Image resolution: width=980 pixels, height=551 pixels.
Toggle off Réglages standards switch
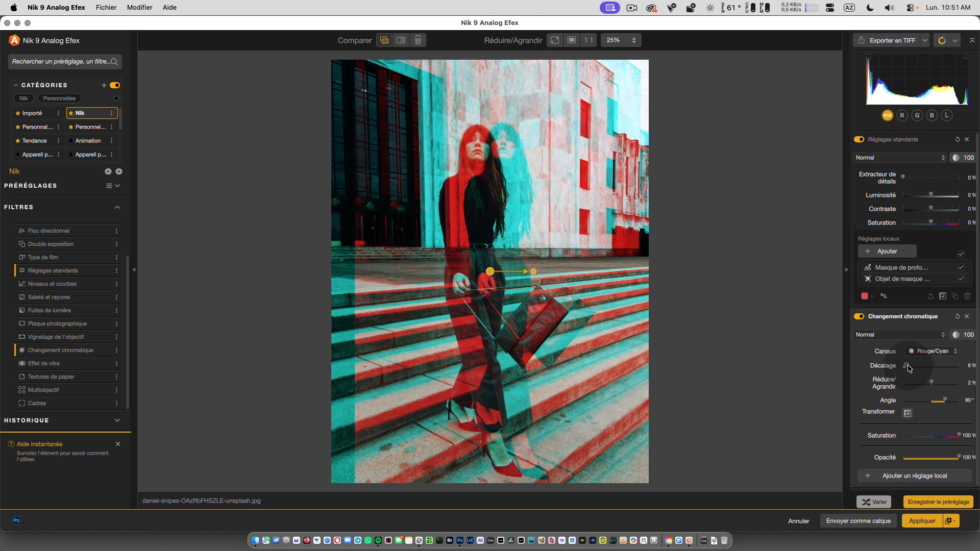(x=859, y=140)
